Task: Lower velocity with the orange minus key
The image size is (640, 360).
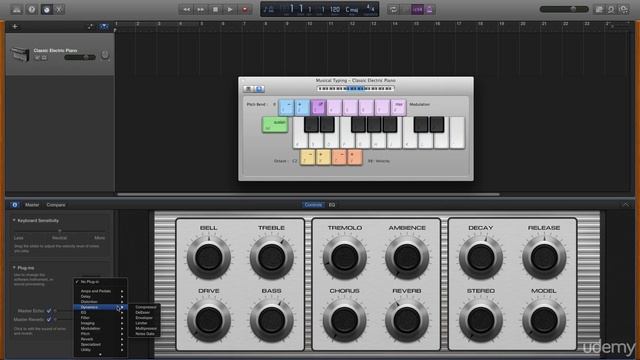Action: click(x=339, y=157)
